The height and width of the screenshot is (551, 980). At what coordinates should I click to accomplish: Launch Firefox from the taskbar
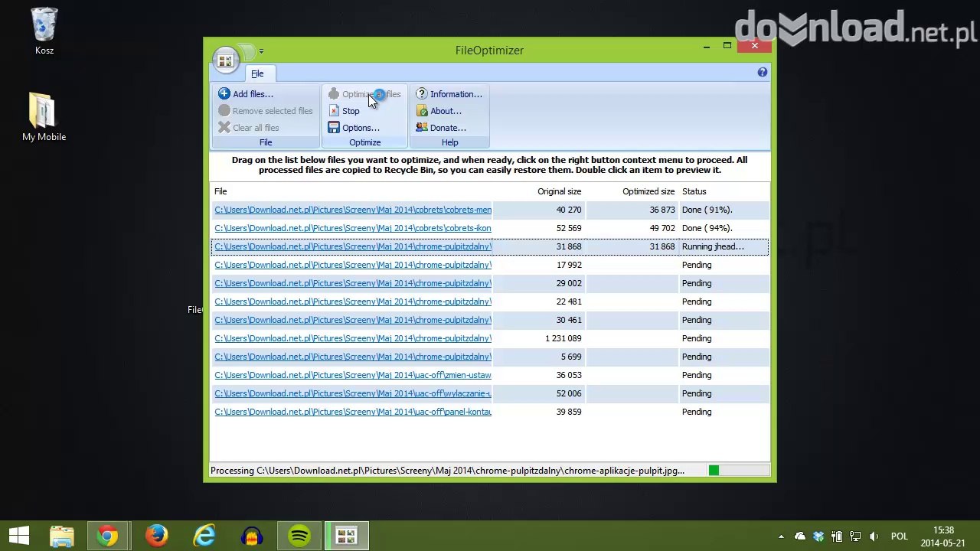[x=156, y=536]
